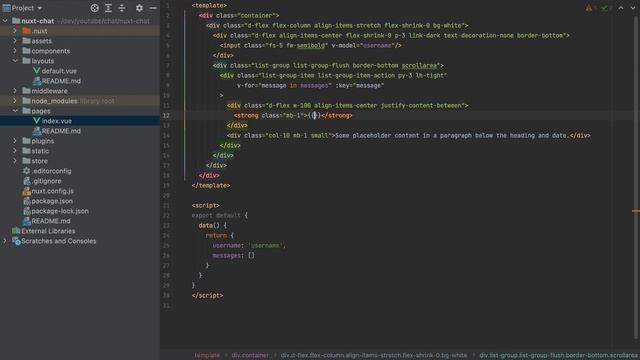Go to previous highlighted error arrow
The image size is (640, 360).
620,8
